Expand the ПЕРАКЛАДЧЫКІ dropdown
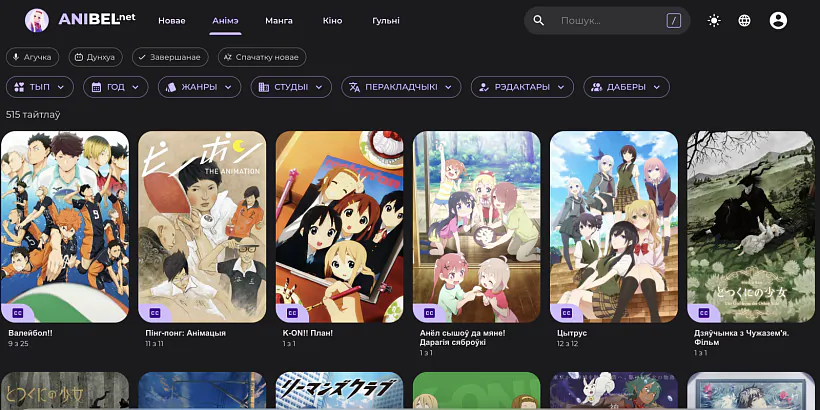The height and width of the screenshot is (410, 820). 400,87
